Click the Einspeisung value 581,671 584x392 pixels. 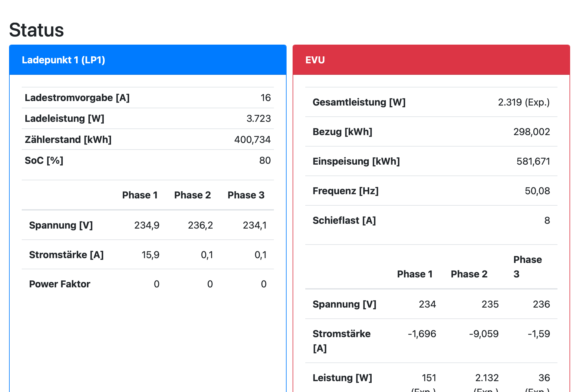(x=533, y=161)
